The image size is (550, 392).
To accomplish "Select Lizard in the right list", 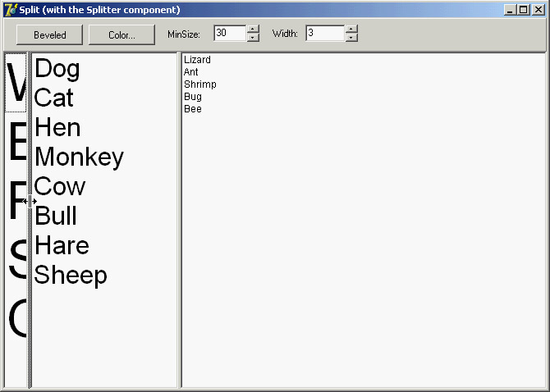I will coord(197,60).
